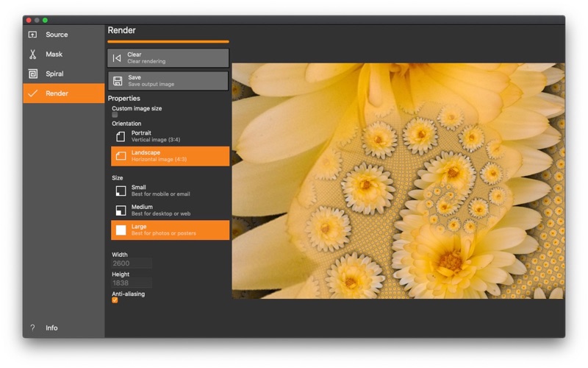Screen dimensions: 588x368
Task: Choose Portrait vertical image orientation
Action: (170, 136)
